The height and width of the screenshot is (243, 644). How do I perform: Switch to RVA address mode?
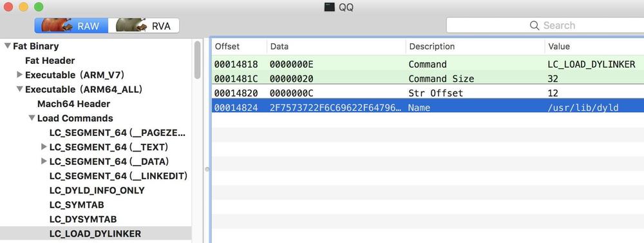144,26
